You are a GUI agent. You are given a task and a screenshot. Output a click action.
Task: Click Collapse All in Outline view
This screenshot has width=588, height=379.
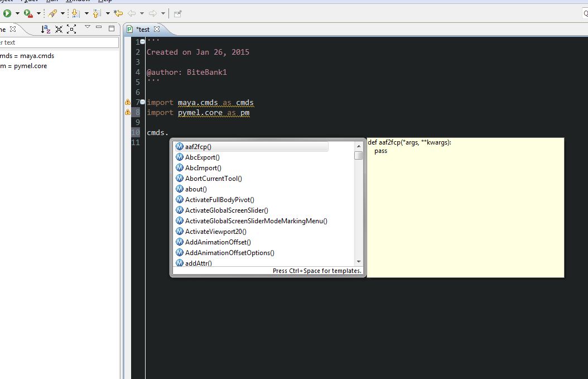click(x=59, y=29)
